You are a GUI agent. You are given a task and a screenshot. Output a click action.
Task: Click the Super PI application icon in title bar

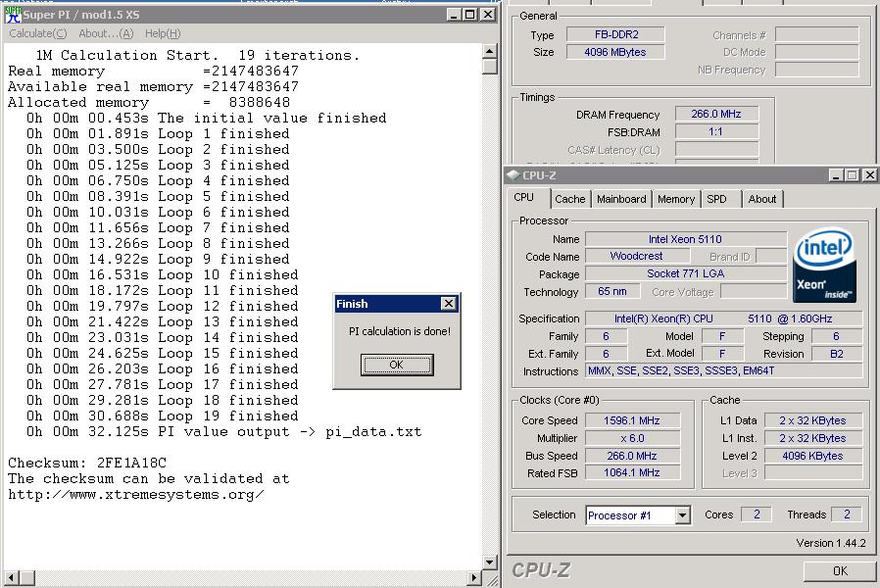12,15
